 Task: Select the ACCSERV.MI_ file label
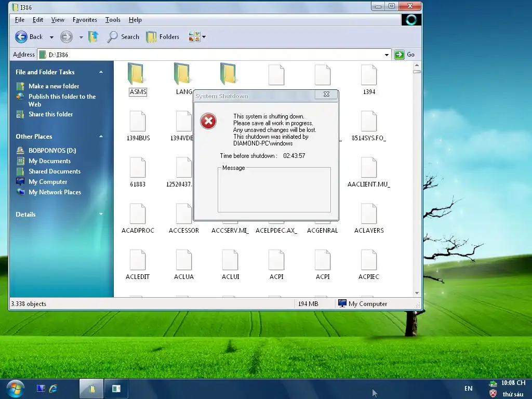[230, 230]
